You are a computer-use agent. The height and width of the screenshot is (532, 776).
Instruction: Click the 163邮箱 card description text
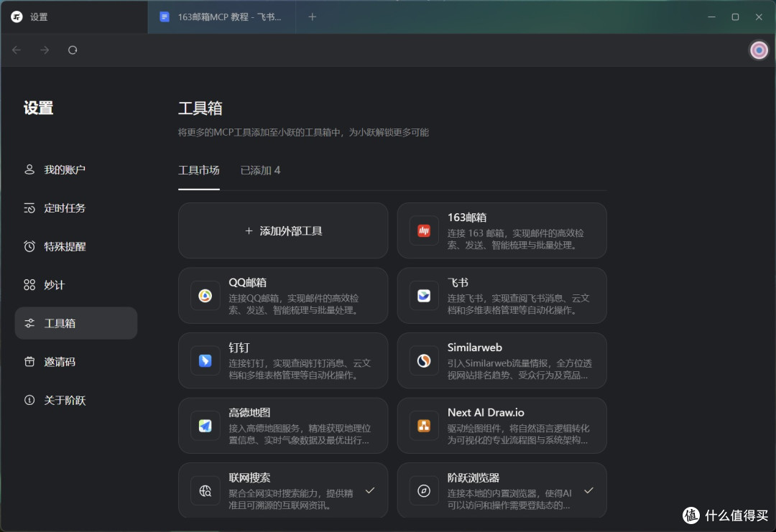[515, 239]
